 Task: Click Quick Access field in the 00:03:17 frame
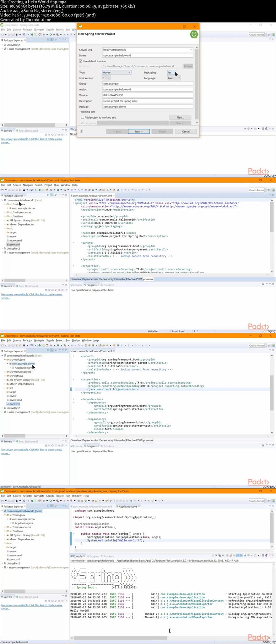[x=257, y=190]
